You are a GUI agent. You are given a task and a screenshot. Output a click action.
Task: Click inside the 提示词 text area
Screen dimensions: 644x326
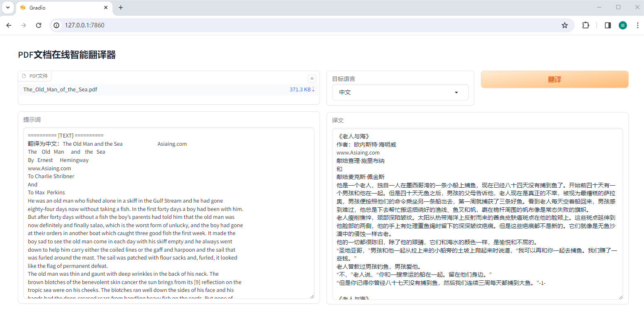[x=169, y=213]
